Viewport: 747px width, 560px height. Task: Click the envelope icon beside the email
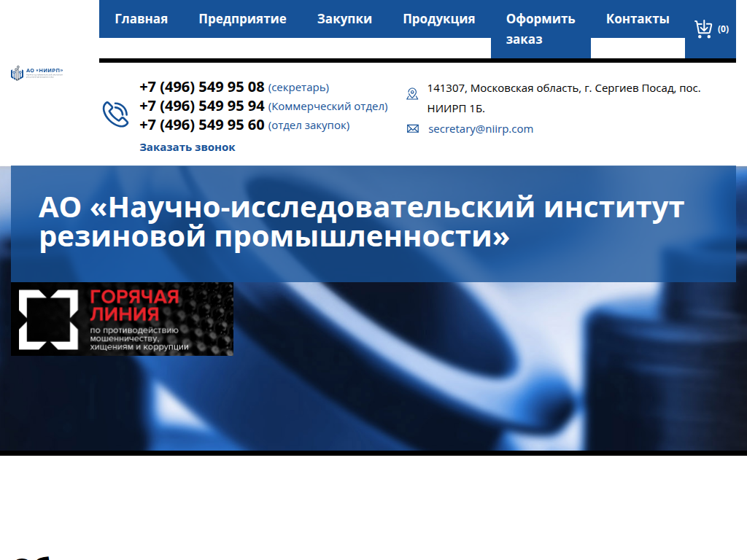pos(412,128)
